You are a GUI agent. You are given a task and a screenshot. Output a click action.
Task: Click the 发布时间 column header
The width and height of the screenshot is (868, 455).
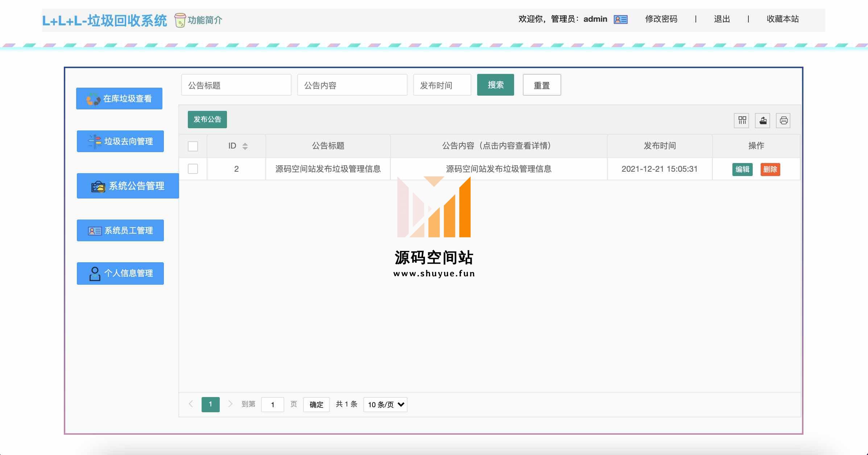(x=660, y=146)
